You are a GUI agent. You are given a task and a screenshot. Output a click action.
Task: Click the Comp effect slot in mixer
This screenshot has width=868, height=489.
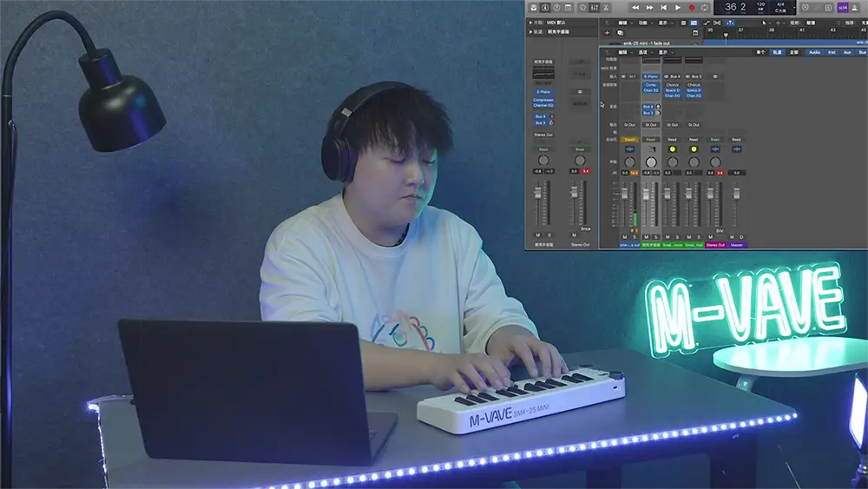click(651, 85)
